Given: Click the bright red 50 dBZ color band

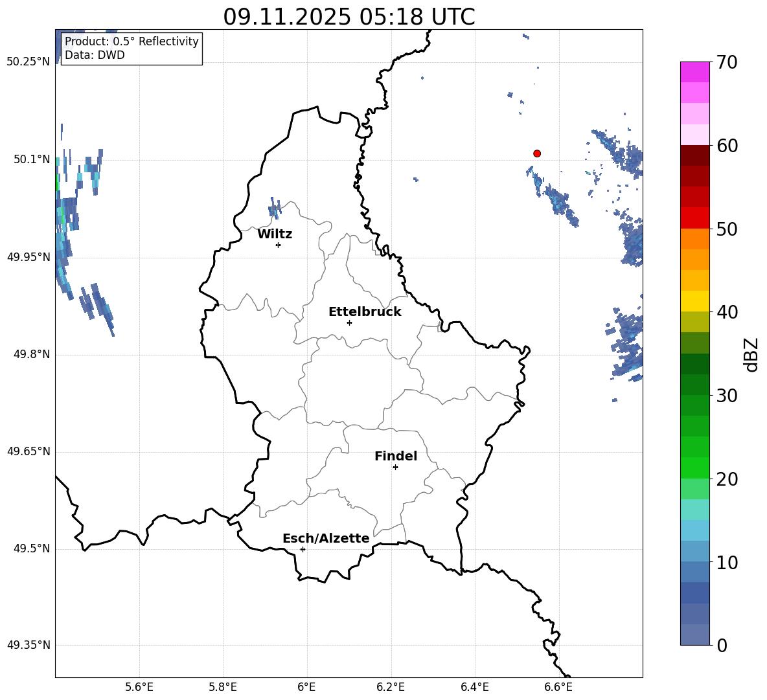Looking at the screenshot, I should click(x=694, y=218).
